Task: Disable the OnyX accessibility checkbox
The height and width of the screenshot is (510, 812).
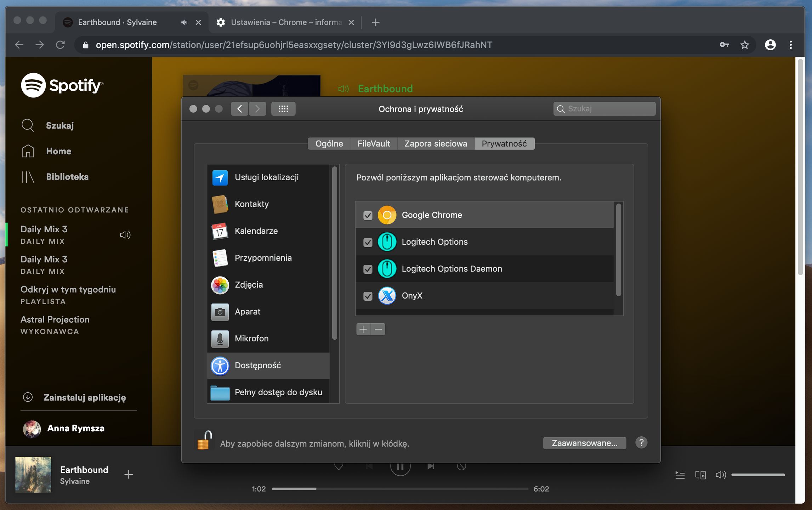Action: tap(368, 296)
